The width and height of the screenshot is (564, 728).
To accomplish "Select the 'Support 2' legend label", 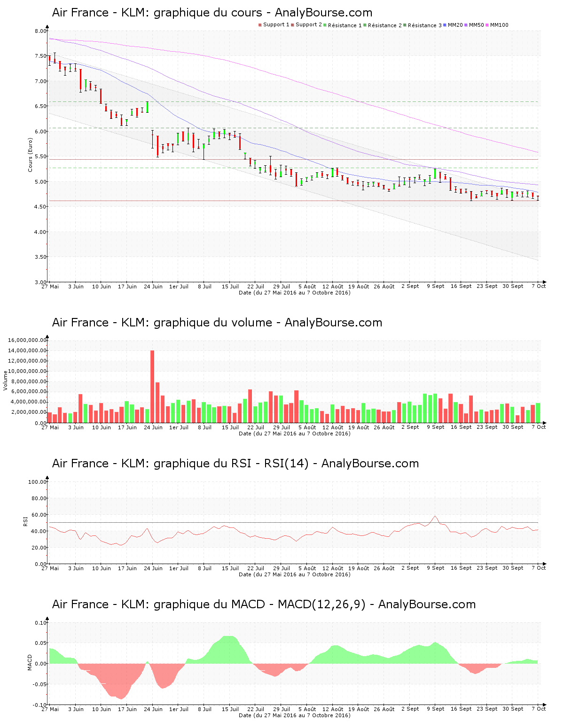I will 309,25.
